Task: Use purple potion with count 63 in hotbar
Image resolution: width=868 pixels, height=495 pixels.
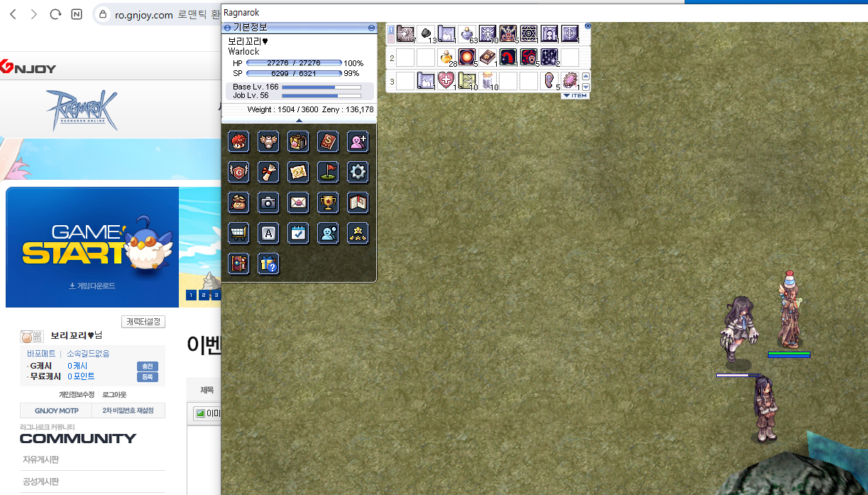Action: 467,34
